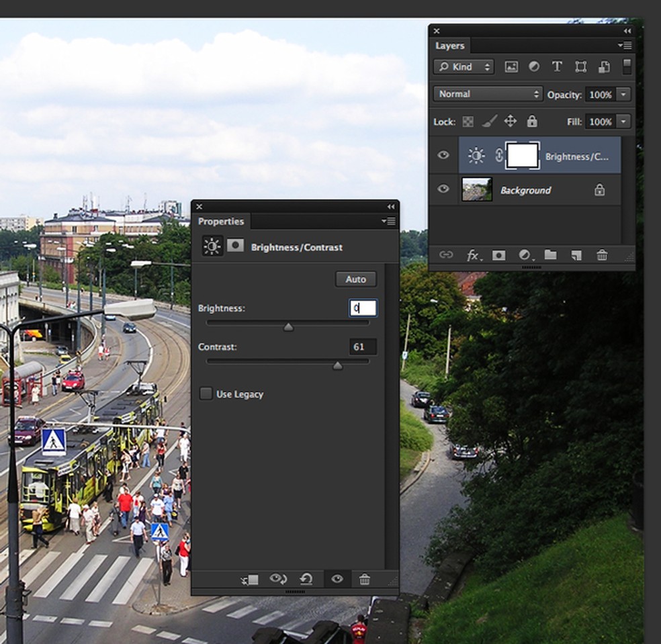Open the Kind filter dropdown

click(x=464, y=67)
